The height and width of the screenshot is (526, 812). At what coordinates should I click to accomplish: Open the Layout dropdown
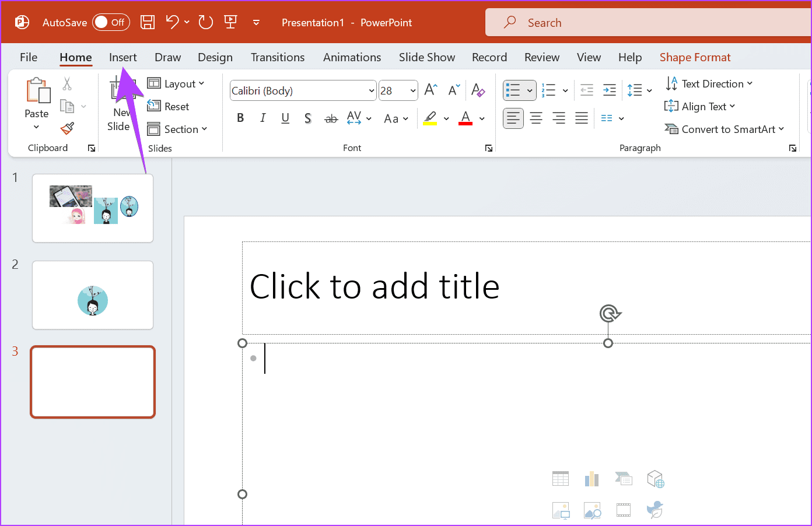[x=176, y=84]
